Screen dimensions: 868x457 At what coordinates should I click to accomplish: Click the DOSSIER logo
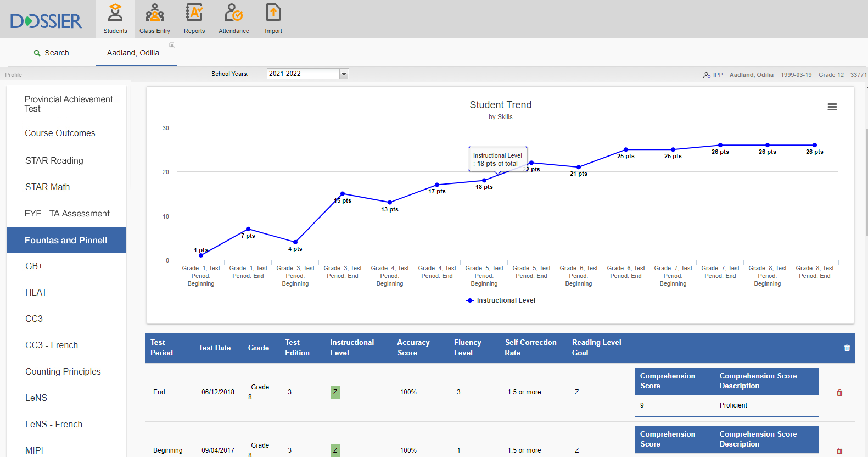tap(46, 21)
